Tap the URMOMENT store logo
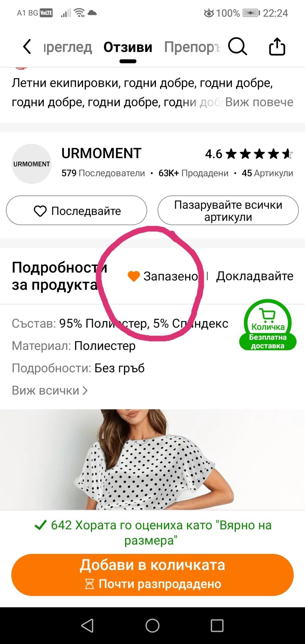Screen dimensions: 305x644 point(31,164)
